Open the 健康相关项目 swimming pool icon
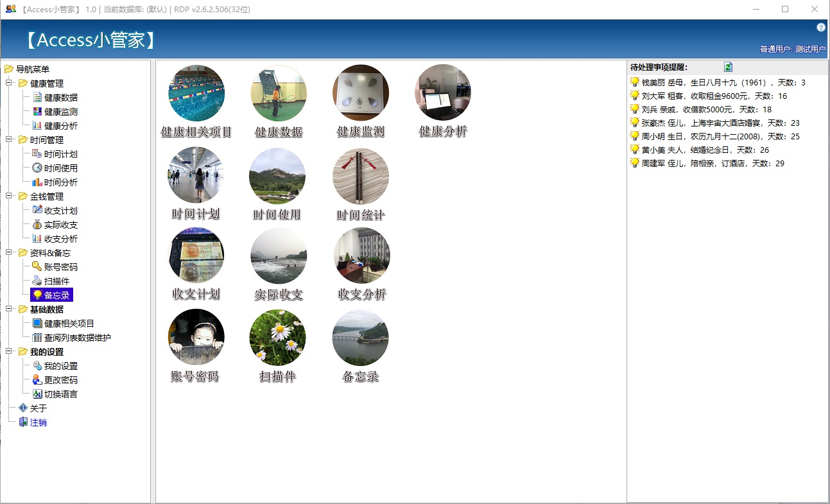The width and height of the screenshot is (830, 504). coord(196,93)
